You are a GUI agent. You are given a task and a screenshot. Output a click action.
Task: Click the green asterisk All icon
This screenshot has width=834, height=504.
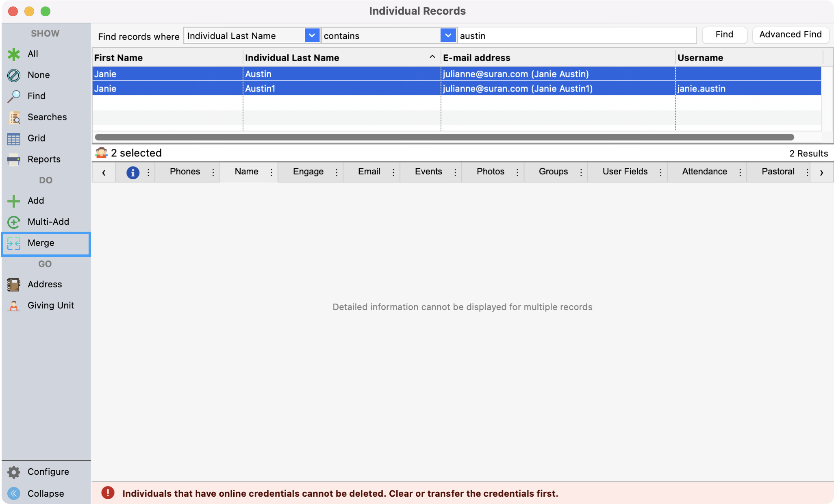click(x=14, y=54)
